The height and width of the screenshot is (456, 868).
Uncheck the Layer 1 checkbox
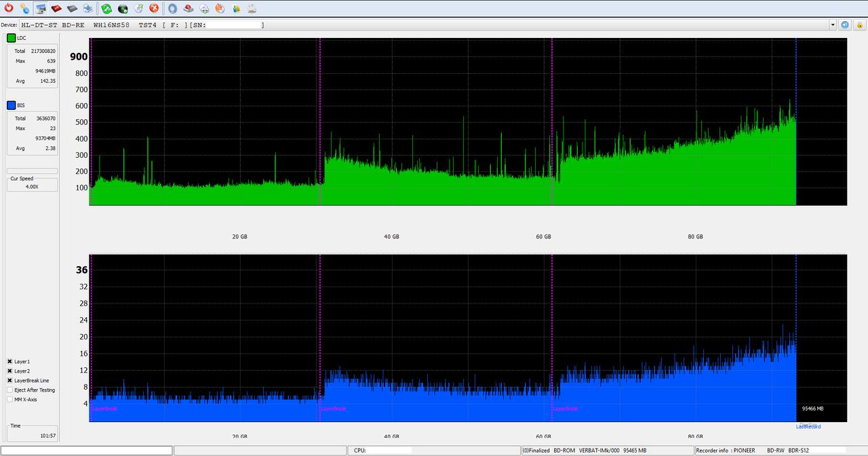pos(10,362)
